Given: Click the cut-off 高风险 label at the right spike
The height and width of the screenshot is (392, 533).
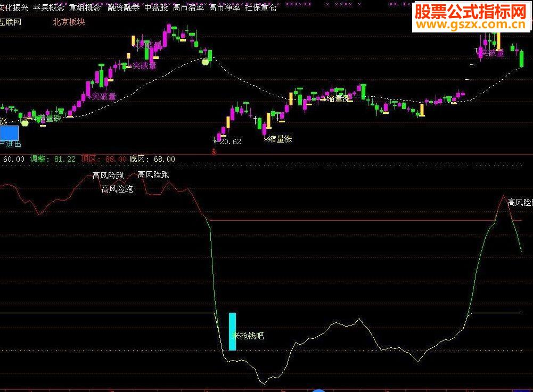Looking at the screenshot, I should click(520, 203).
